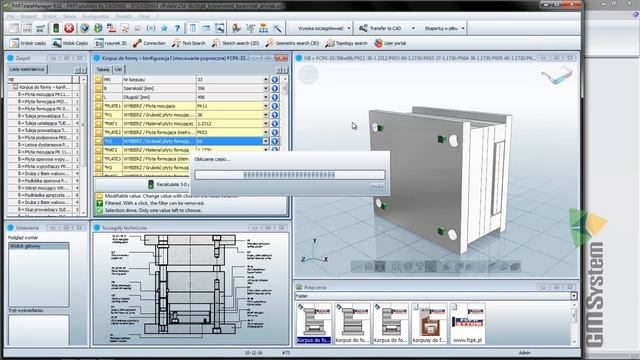This screenshot has width=640, height=360.
Task: Open the Folder dropdown in Połączenia panel
Action: (x=573, y=296)
